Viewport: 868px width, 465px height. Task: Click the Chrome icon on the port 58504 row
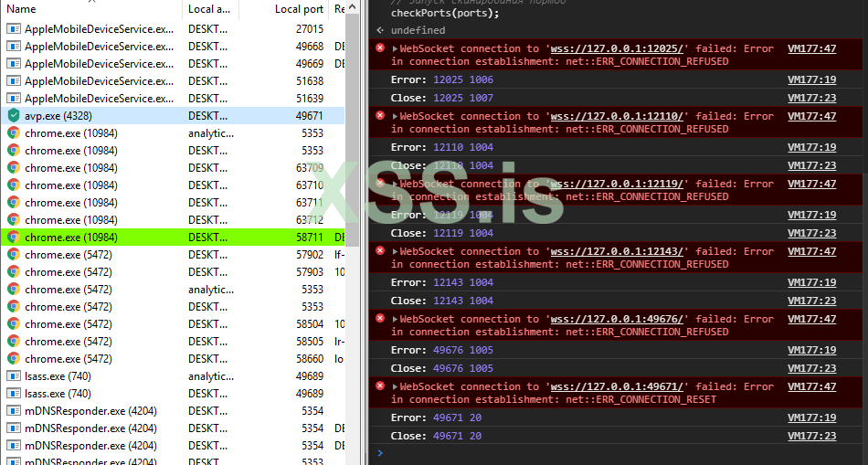pyautogui.click(x=14, y=323)
